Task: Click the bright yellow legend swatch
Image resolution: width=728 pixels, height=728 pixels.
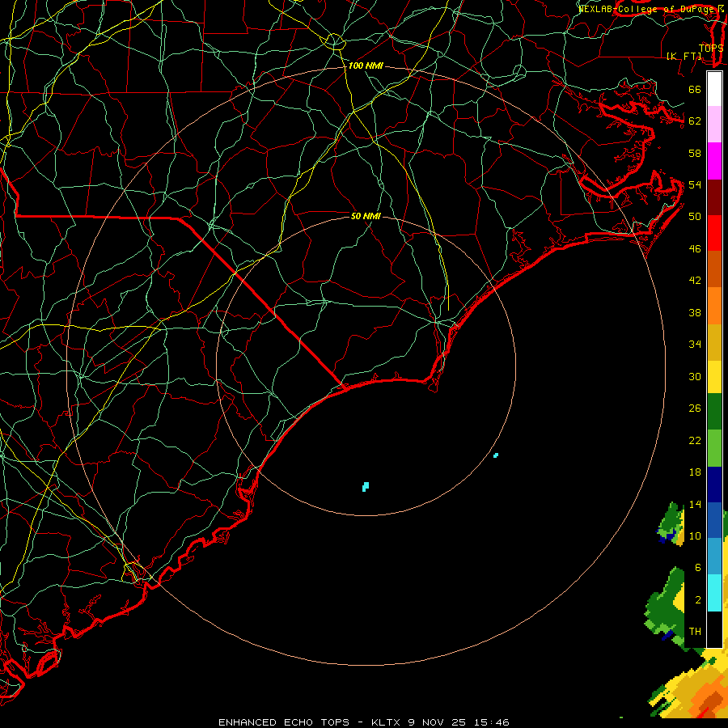Action: (714, 377)
